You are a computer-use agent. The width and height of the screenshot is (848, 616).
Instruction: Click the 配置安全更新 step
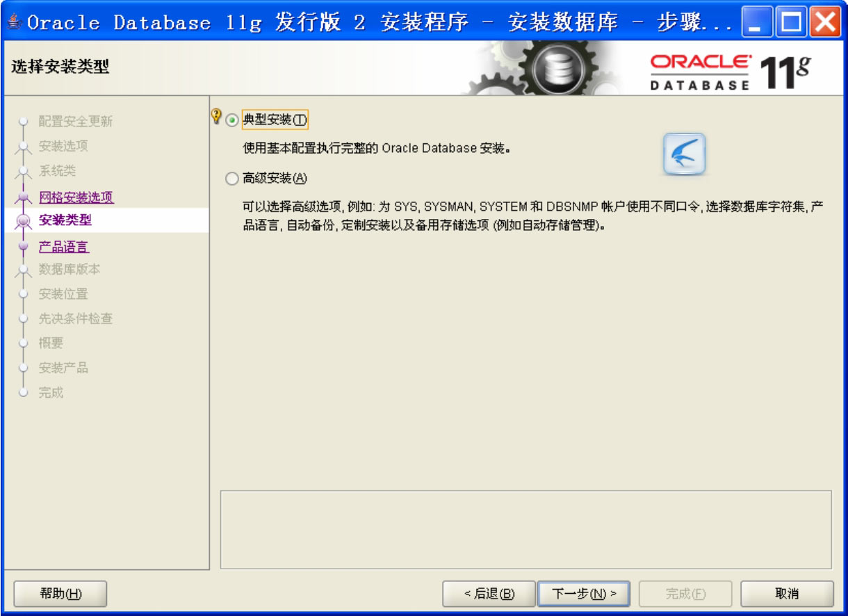click(75, 122)
